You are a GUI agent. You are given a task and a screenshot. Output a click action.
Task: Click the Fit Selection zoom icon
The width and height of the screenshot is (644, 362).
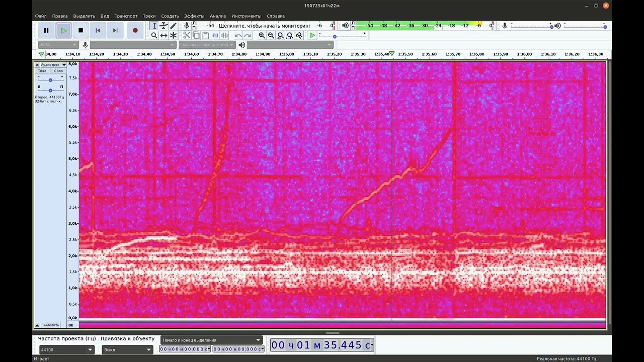[x=281, y=35]
